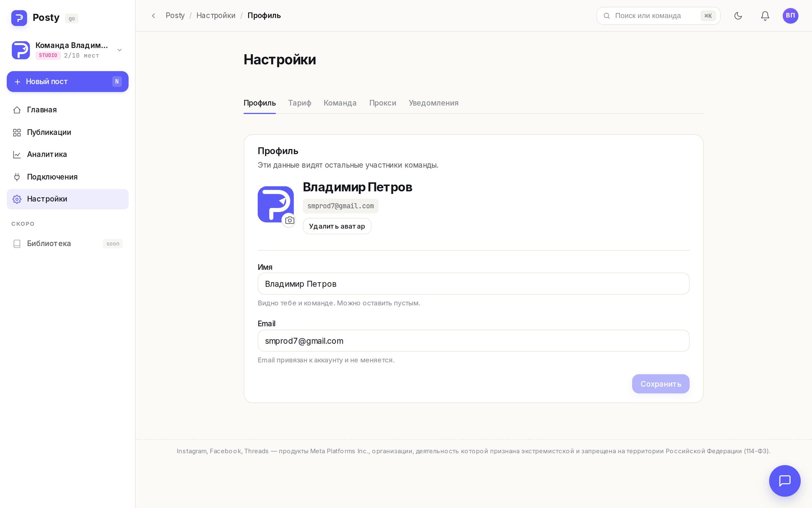The height and width of the screenshot is (508, 812).
Task: Click the Удалить аватар button
Action: point(337,226)
